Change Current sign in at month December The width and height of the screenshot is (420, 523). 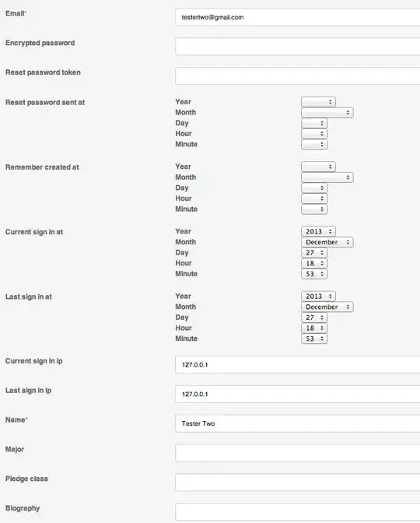click(327, 242)
